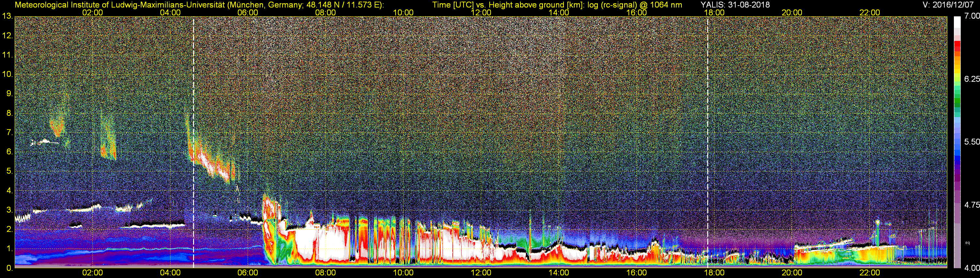Click the 06:00 label on the top time axis
980x278 pixels.
(248, 12)
